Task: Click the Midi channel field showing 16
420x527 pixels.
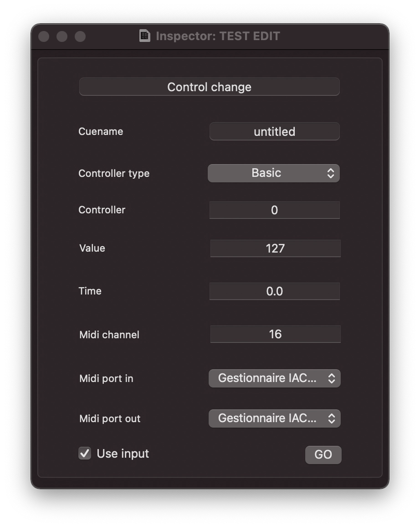Action: point(275,334)
